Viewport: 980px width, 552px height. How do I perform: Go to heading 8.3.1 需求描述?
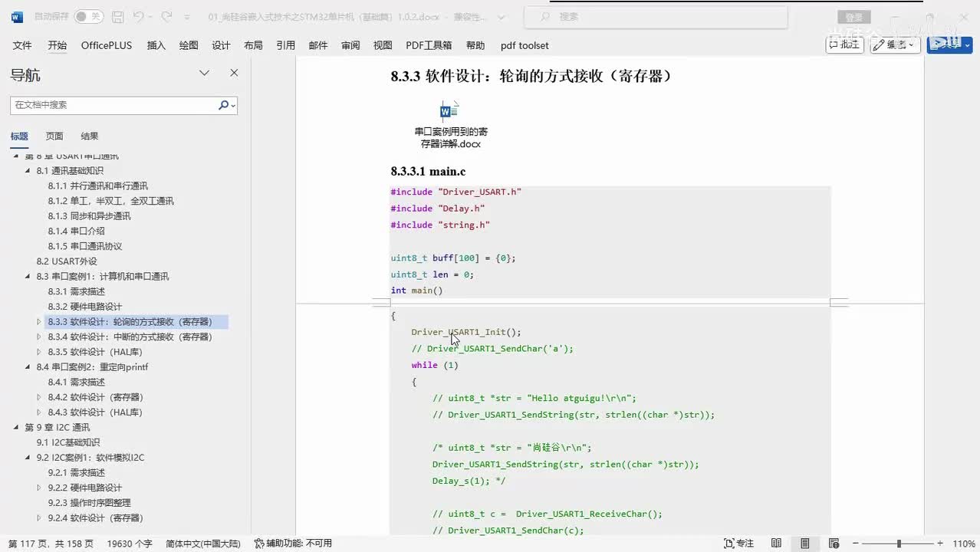(77, 291)
